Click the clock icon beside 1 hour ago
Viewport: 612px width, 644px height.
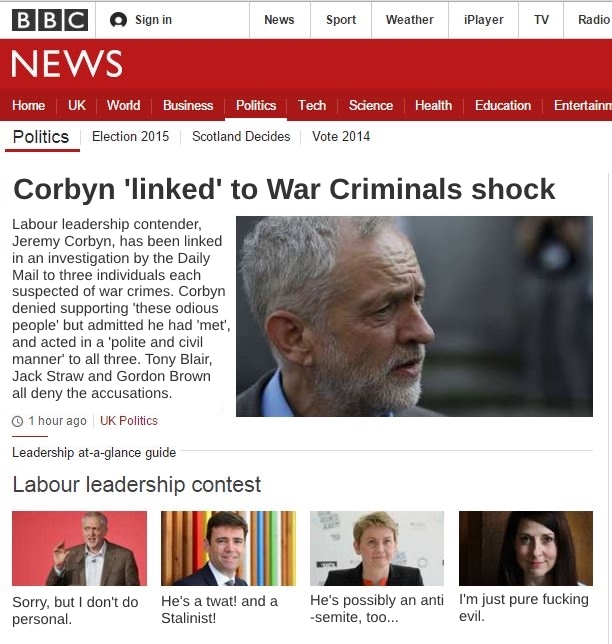coord(17,421)
